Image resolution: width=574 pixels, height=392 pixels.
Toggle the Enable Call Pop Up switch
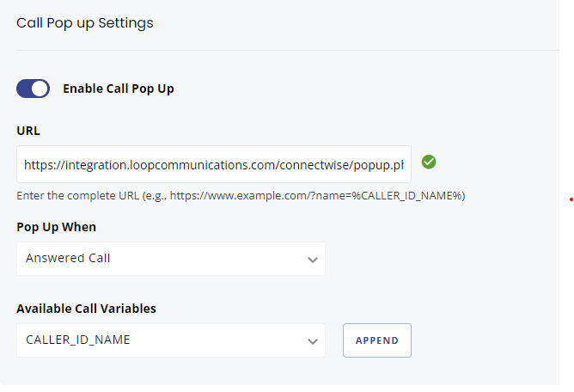click(33, 89)
